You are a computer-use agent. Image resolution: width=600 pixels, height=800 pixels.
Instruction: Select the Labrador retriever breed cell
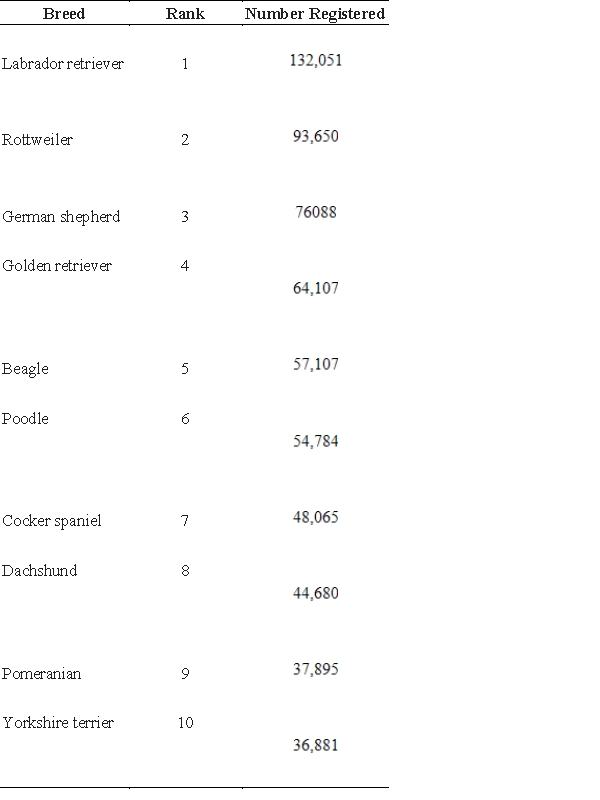pyautogui.click(x=63, y=64)
